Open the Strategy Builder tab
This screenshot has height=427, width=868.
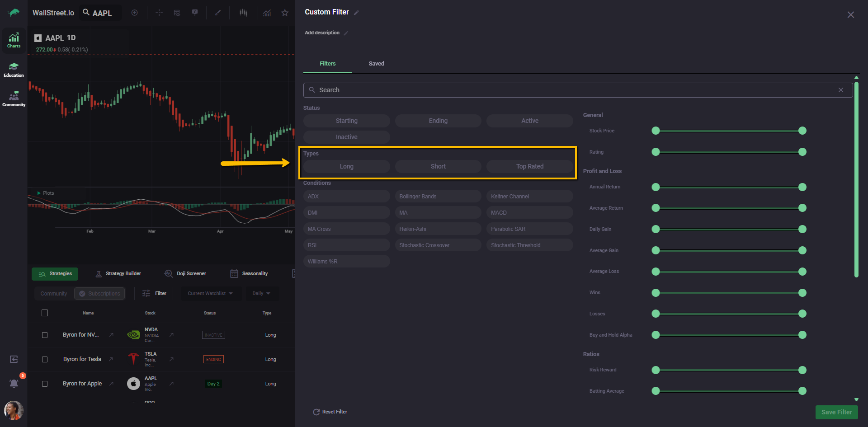tap(118, 273)
